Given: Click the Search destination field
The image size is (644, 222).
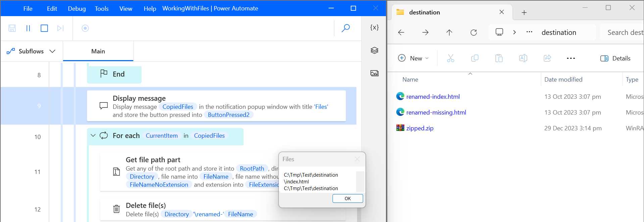Looking at the screenshot, I should 622,33.
